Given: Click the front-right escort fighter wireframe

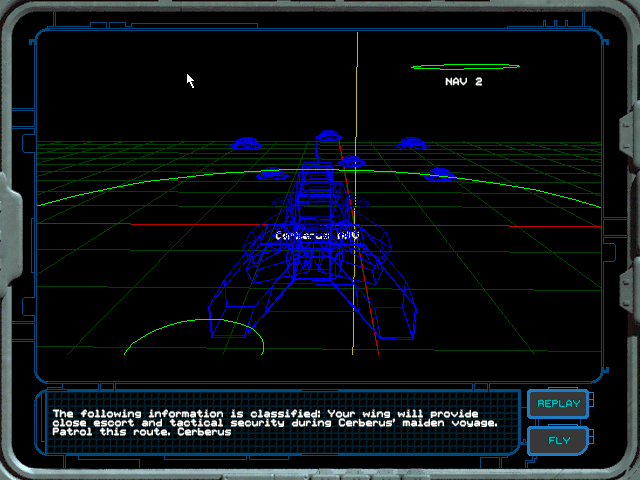Looking at the screenshot, I should (440, 174).
